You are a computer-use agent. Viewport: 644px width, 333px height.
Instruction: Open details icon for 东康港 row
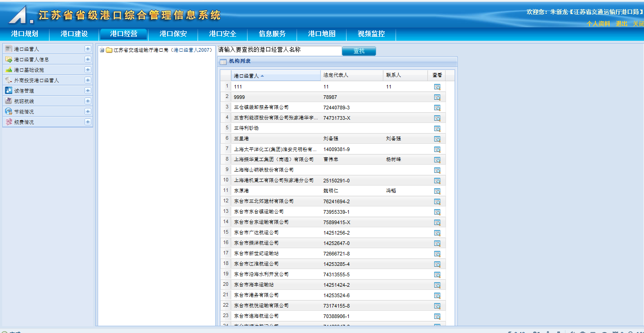pos(437,191)
